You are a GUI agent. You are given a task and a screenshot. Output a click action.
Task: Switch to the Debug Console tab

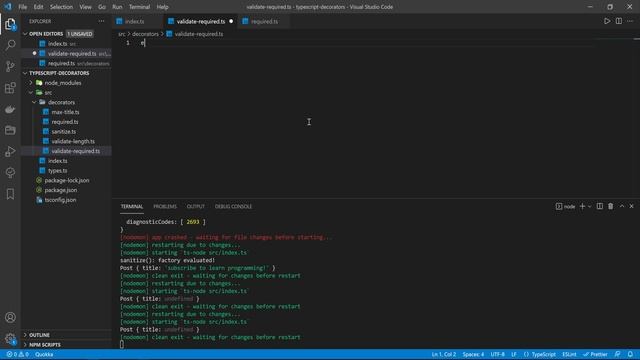coord(233,207)
